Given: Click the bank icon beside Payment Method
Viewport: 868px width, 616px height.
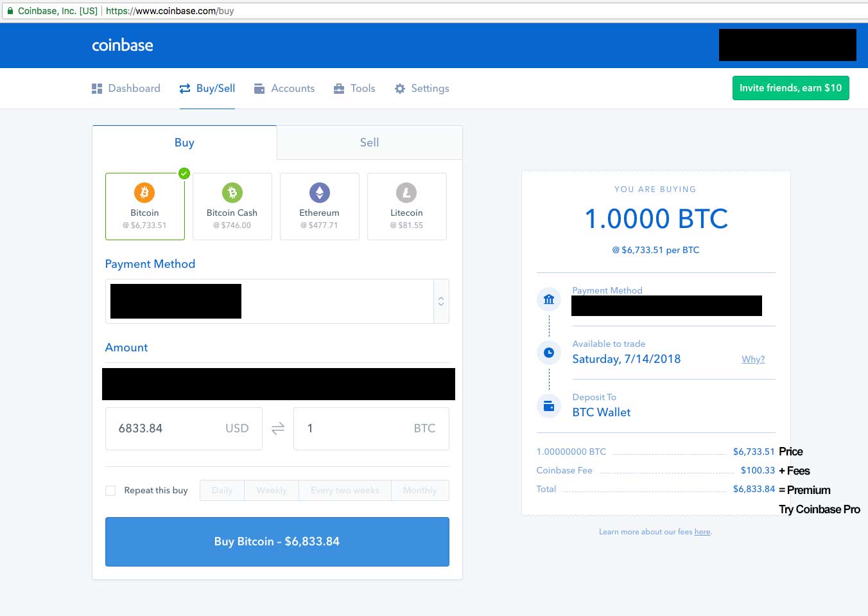Looking at the screenshot, I should 549,299.
